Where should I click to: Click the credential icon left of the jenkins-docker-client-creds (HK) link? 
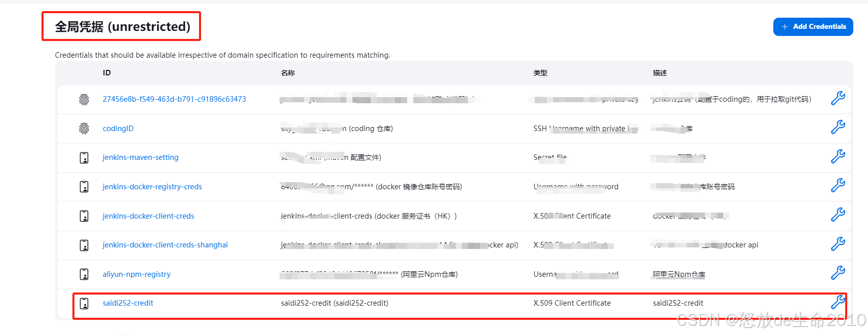click(84, 216)
